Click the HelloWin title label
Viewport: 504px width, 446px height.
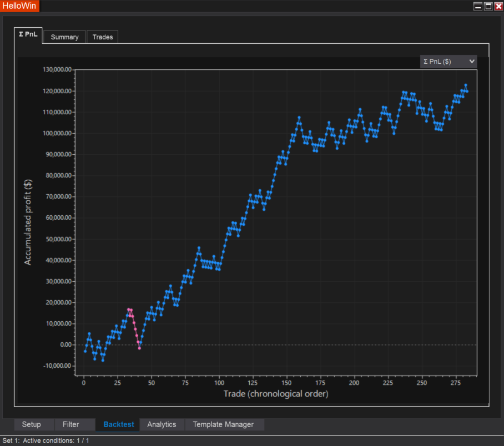coord(19,6)
